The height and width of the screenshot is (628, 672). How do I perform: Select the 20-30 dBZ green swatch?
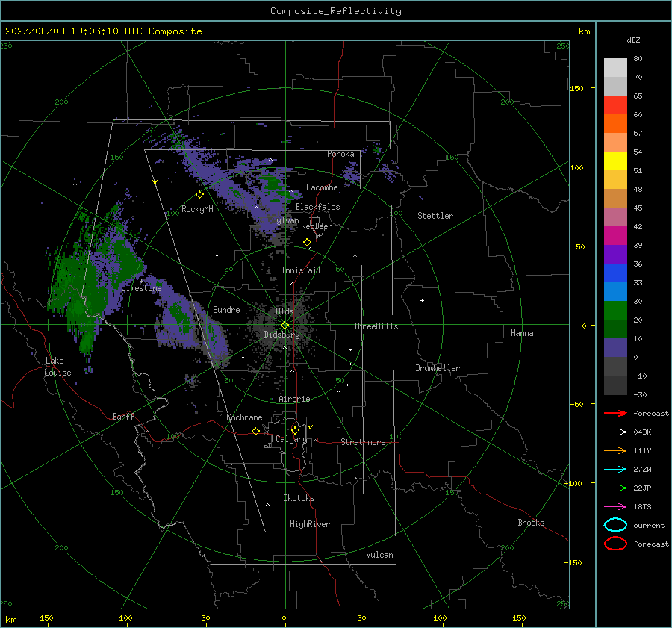[615, 311]
